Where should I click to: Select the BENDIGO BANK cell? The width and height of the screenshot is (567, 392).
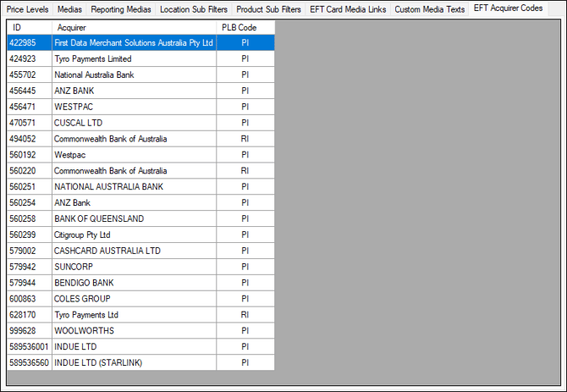point(135,283)
